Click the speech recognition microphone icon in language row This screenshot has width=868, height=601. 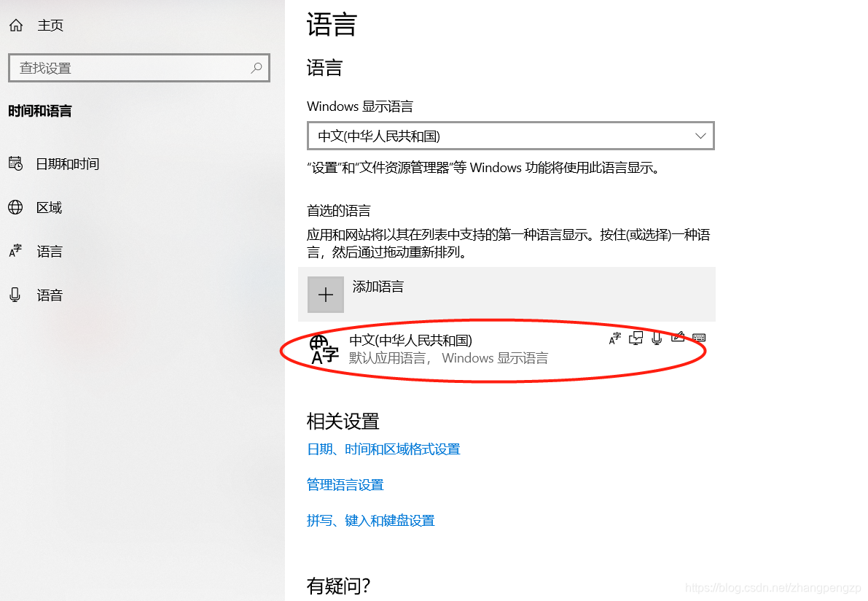[657, 338]
